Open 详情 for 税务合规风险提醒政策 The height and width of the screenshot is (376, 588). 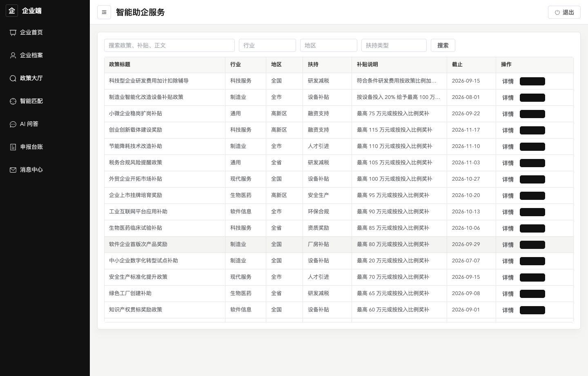(508, 163)
